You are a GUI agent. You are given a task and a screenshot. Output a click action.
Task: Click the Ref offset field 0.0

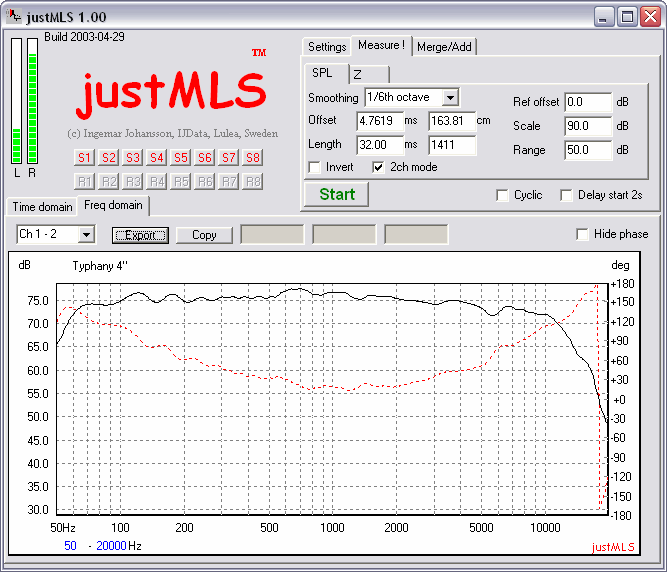pyautogui.click(x=588, y=102)
